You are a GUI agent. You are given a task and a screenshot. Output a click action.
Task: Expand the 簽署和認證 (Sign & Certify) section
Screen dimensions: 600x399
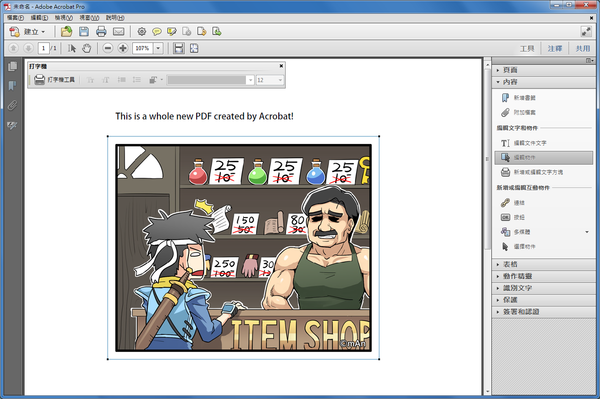click(x=543, y=312)
